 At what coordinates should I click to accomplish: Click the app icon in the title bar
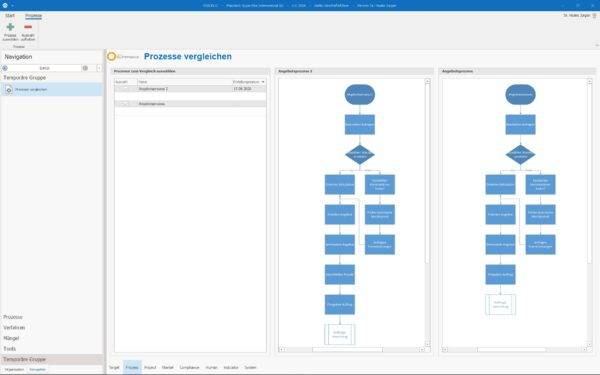(x=5, y=5)
